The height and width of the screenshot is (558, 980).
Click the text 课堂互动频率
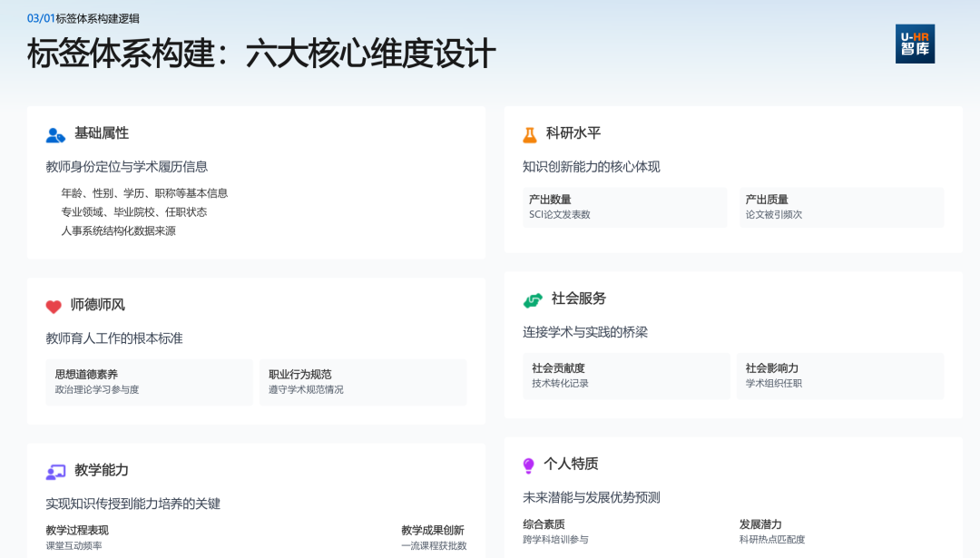tap(73, 545)
